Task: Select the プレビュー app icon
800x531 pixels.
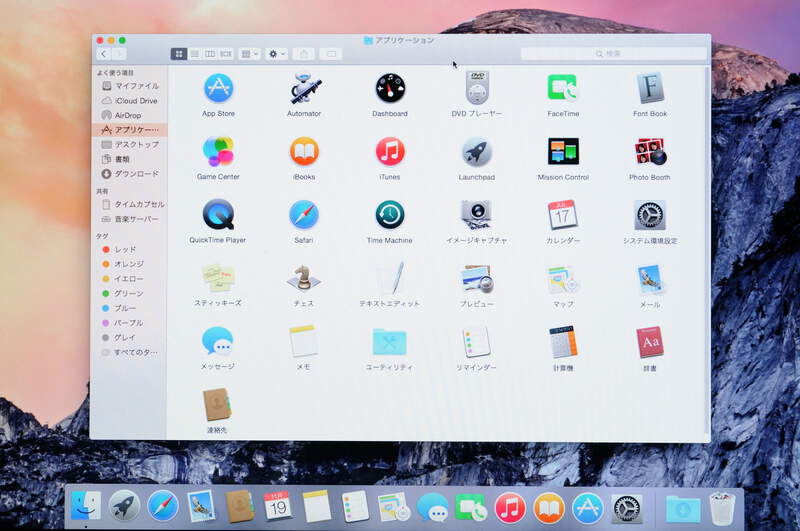Action: point(477,279)
